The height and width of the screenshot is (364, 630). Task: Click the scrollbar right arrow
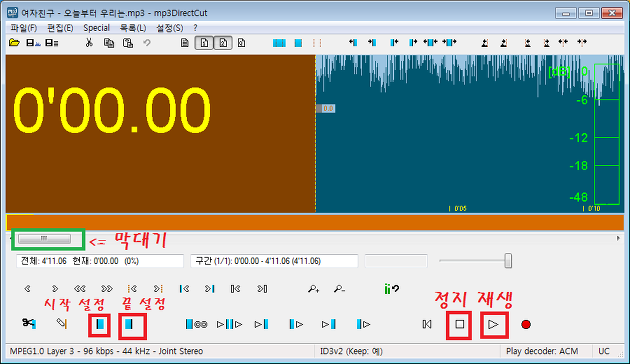point(618,239)
